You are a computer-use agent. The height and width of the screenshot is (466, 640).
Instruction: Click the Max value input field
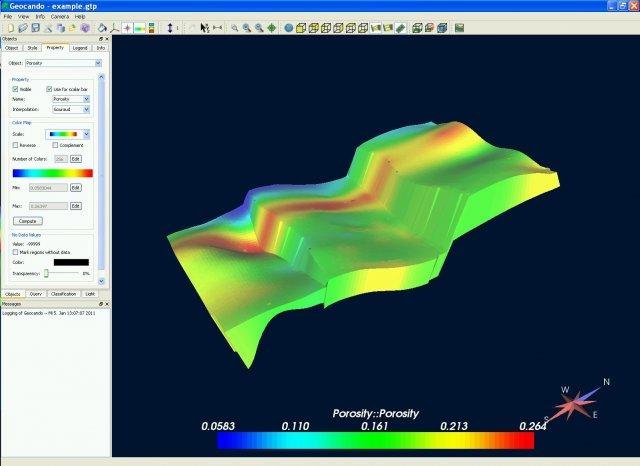tap(49, 206)
